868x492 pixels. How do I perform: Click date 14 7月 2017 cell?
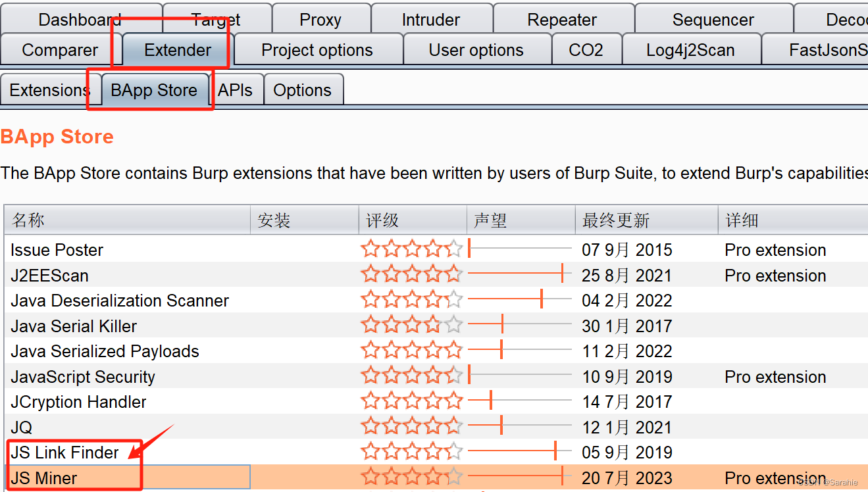[x=627, y=402]
